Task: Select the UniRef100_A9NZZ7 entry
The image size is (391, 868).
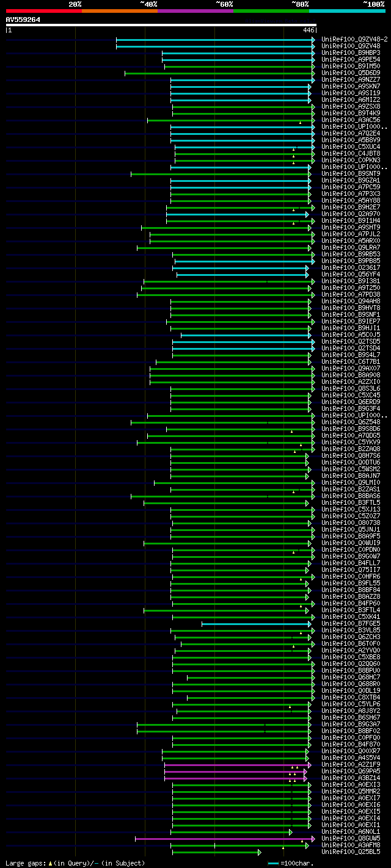Action: pyautogui.click(x=351, y=79)
